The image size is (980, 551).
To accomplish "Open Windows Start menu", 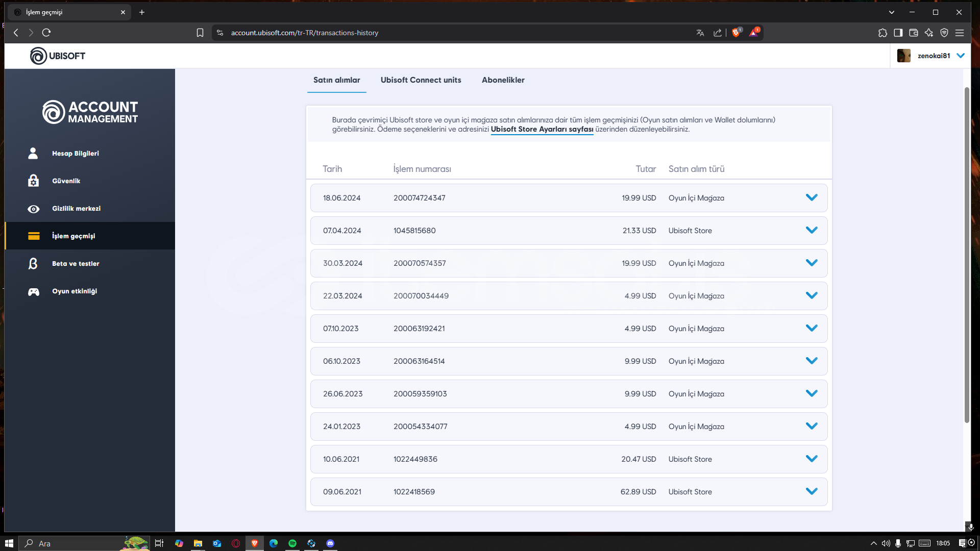I will point(9,543).
